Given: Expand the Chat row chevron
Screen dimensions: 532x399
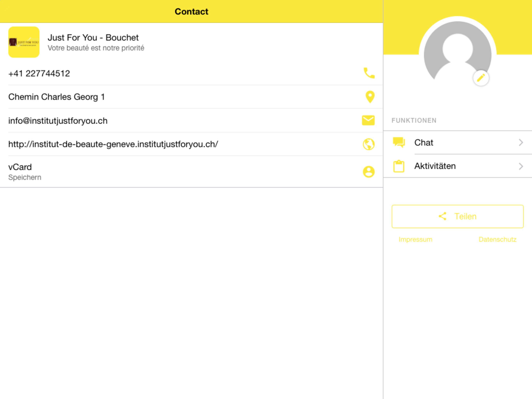Looking at the screenshot, I should point(521,142).
